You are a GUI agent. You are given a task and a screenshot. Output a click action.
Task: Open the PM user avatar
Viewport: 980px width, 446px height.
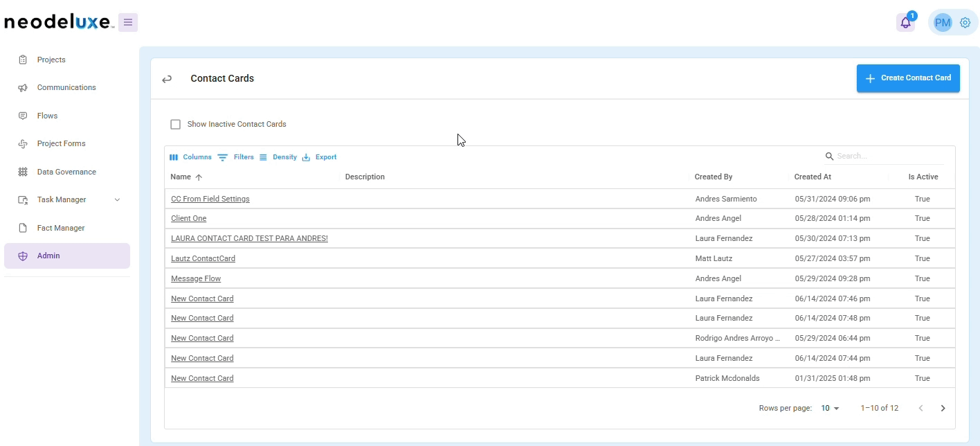point(942,23)
